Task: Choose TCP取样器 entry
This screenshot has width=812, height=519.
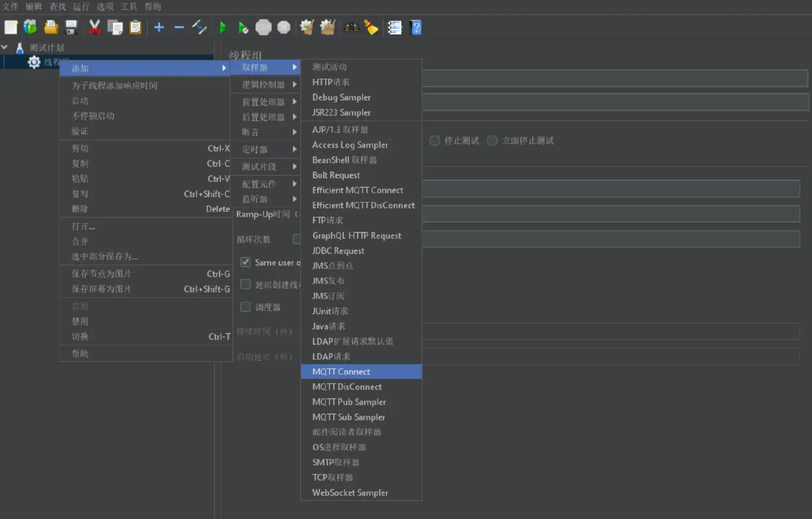Action: coord(362,477)
